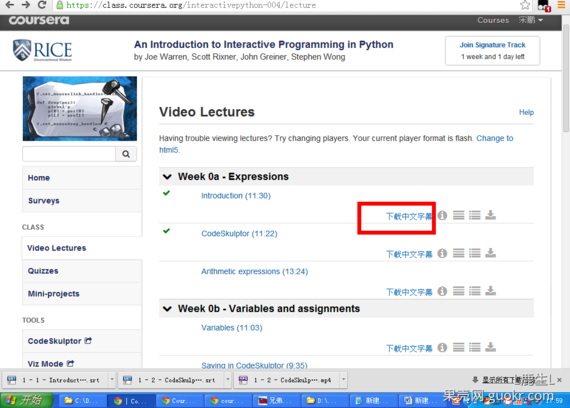Open Mini-projects in the sidebar
Image resolution: width=570 pixels, height=408 pixels.
82,294
